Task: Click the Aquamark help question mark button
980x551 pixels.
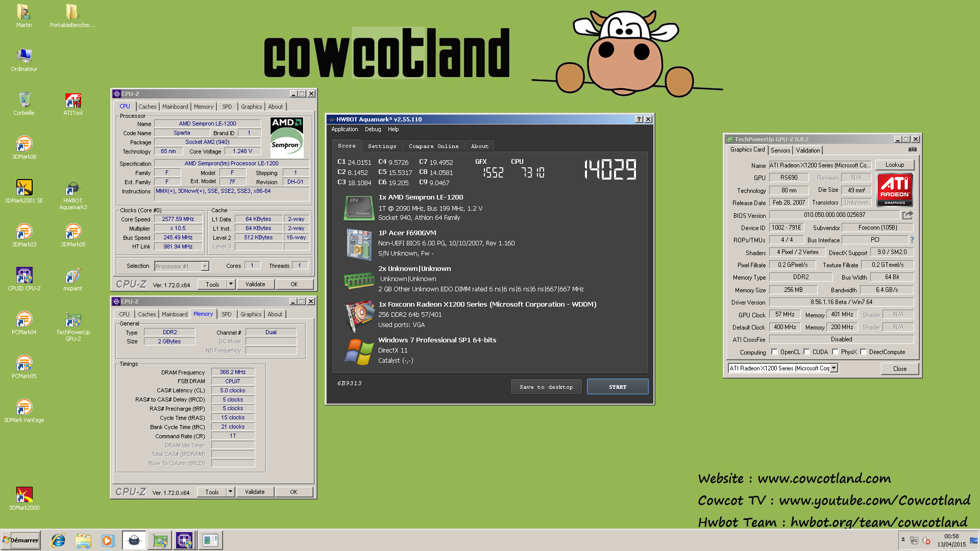Action: [x=639, y=119]
